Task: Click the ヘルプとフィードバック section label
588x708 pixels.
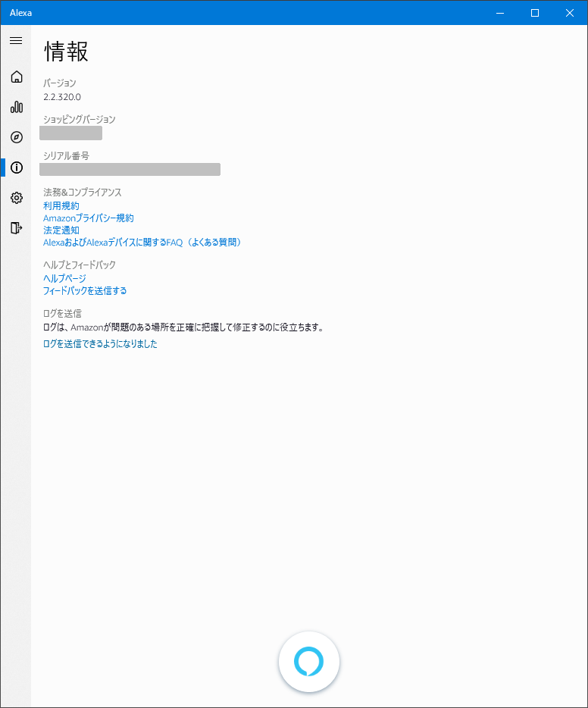Action: click(x=80, y=265)
